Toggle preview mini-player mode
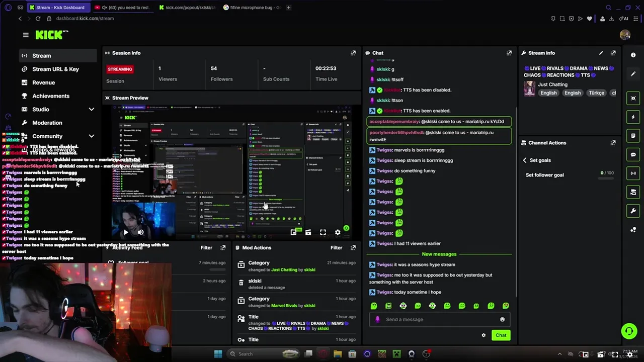 pyautogui.click(x=293, y=232)
